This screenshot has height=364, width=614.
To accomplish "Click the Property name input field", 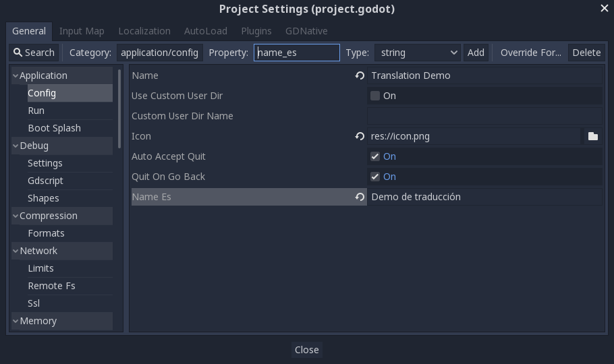I will point(296,53).
